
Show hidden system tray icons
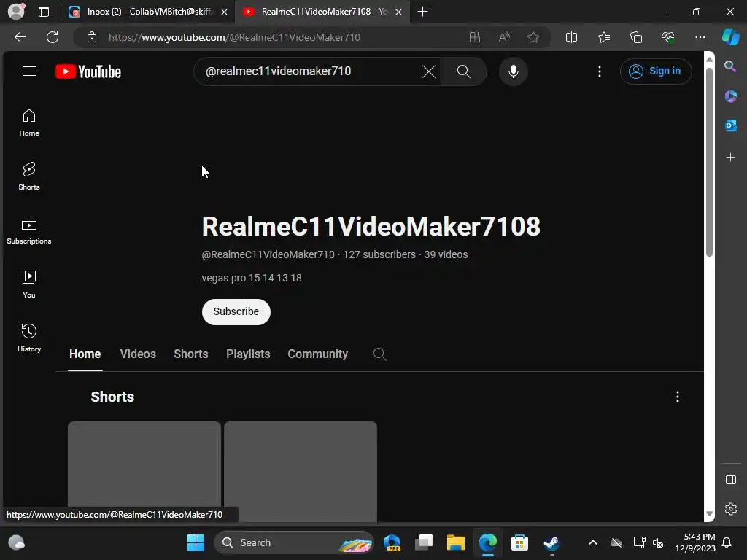(x=592, y=542)
